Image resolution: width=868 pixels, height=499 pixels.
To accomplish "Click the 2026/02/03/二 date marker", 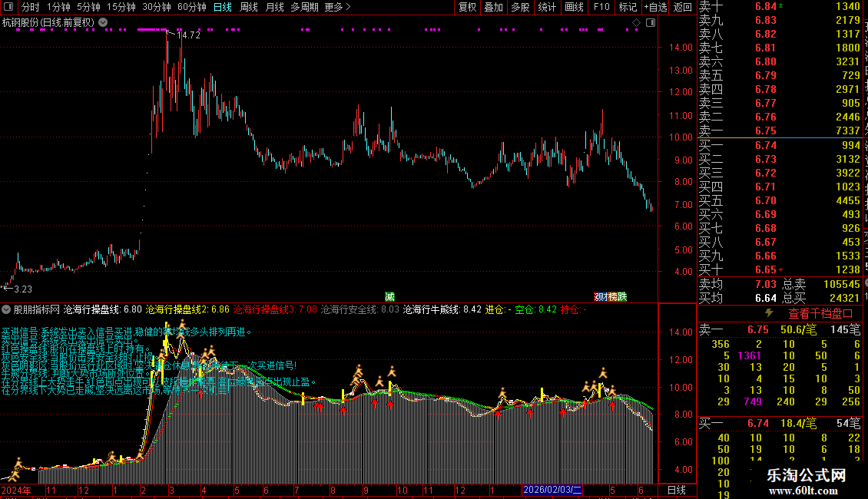I will pos(552,490).
